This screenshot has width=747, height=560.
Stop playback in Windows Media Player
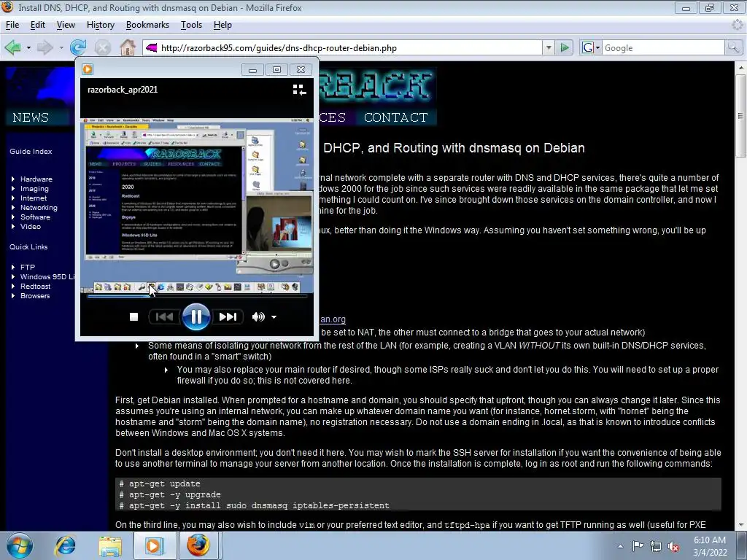134,316
